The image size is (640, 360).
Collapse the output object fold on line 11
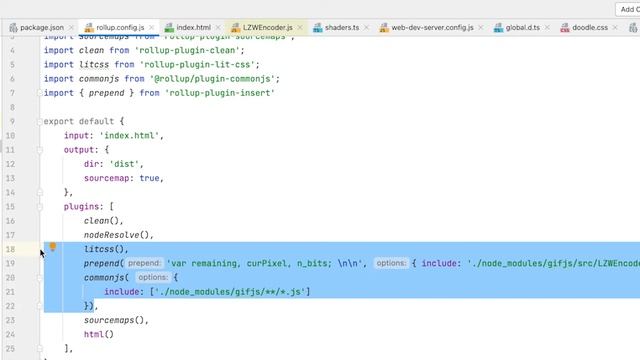[40, 150]
